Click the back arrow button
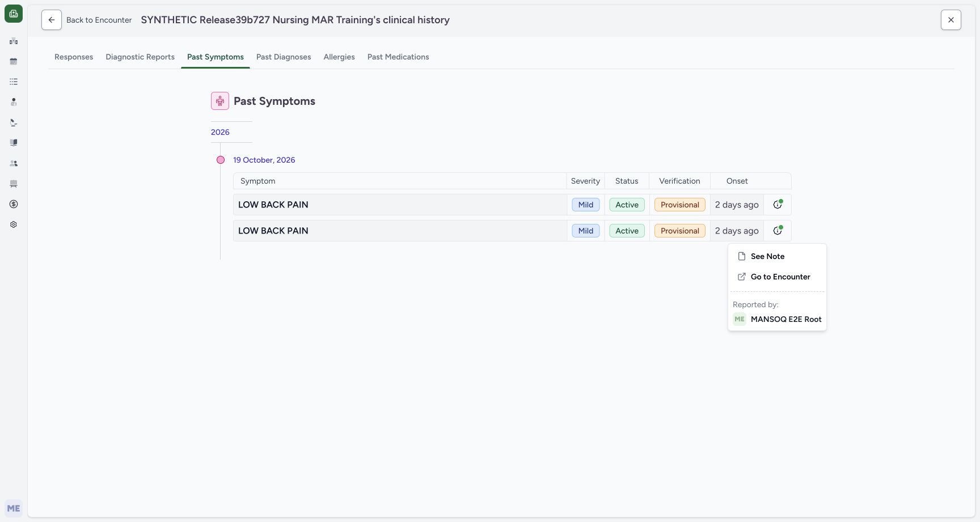This screenshot has width=980, height=522. (52, 20)
